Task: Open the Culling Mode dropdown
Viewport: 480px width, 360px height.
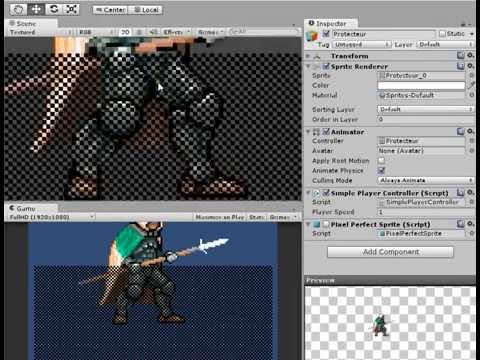Action: click(x=426, y=180)
